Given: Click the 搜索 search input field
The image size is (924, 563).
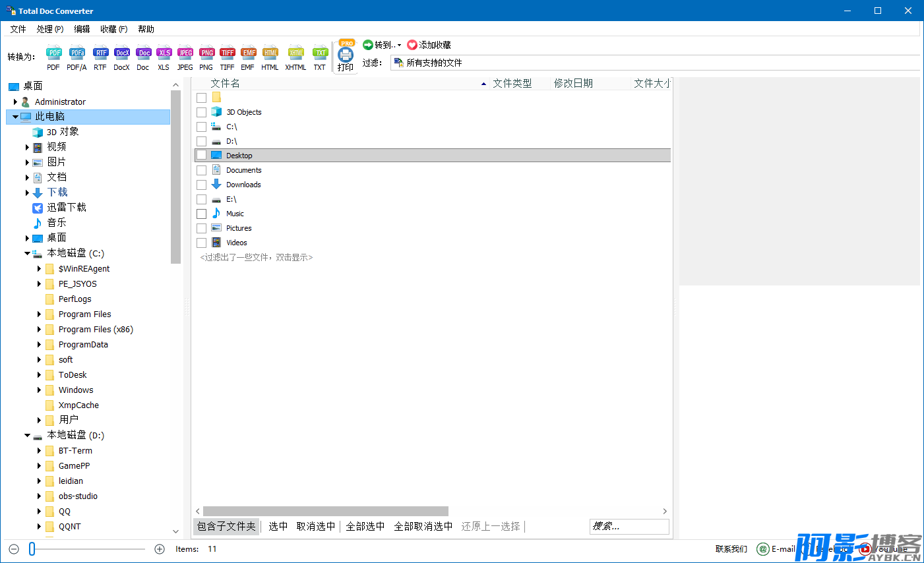Looking at the screenshot, I should pyautogui.click(x=629, y=526).
